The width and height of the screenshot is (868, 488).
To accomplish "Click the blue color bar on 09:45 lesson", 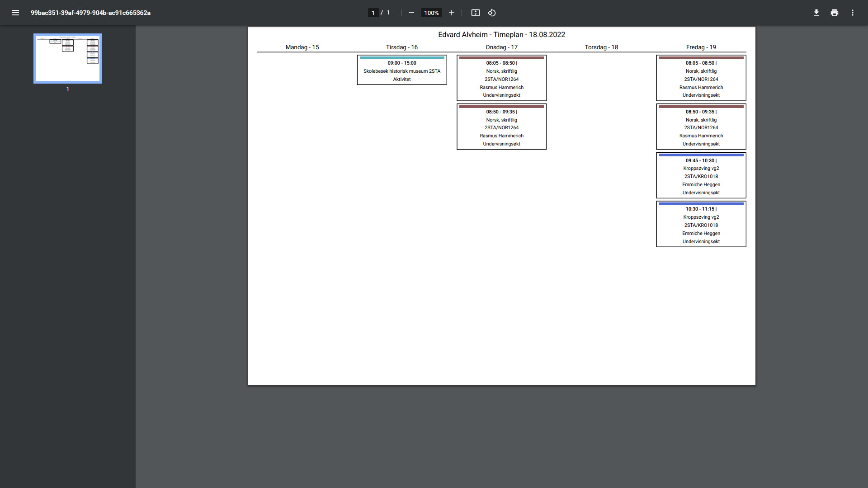I will [701, 155].
